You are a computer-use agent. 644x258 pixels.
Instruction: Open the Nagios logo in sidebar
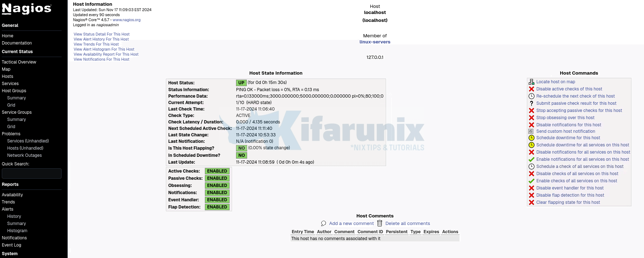(x=27, y=9)
